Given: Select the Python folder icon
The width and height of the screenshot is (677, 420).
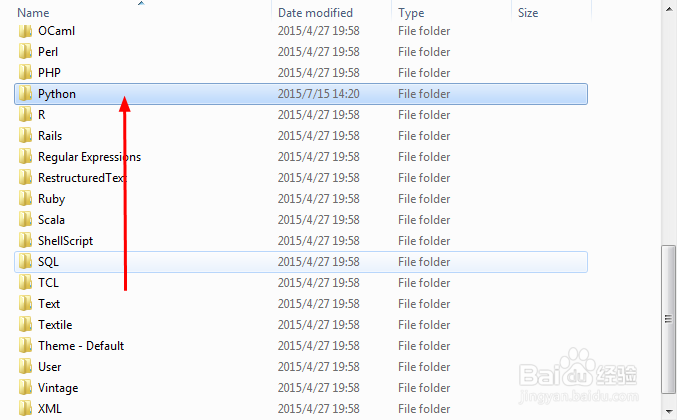Looking at the screenshot, I should [25, 94].
